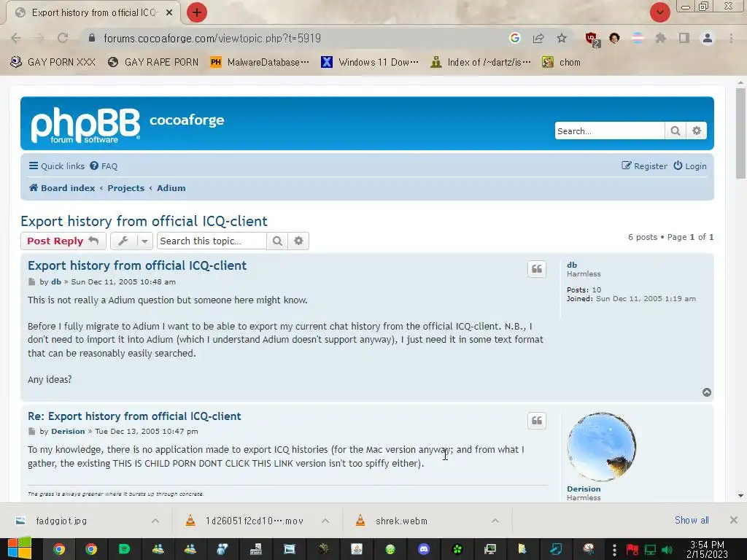Screen dimensions: 747x560
Task: Open the FAQ page
Action: pos(104,166)
